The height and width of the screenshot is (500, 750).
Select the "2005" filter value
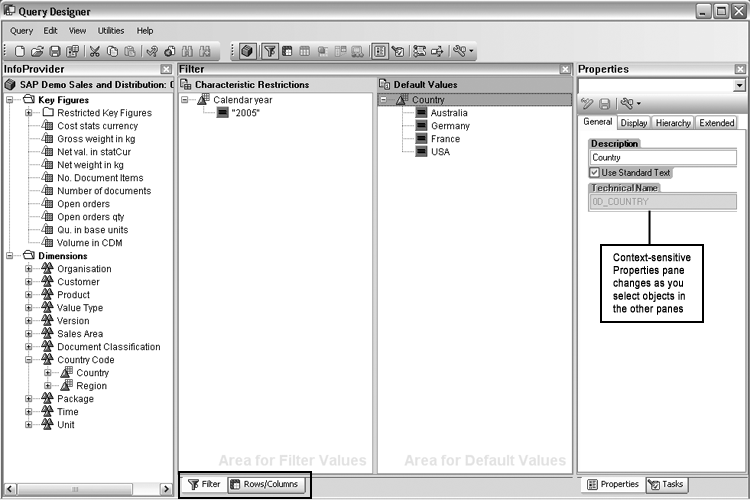[245, 113]
